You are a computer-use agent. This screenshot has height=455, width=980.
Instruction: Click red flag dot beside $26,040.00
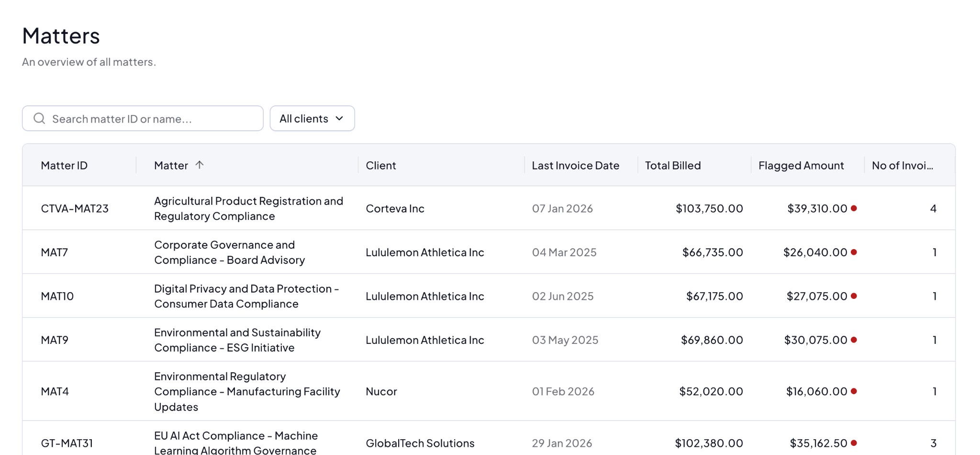pyautogui.click(x=854, y=252)
